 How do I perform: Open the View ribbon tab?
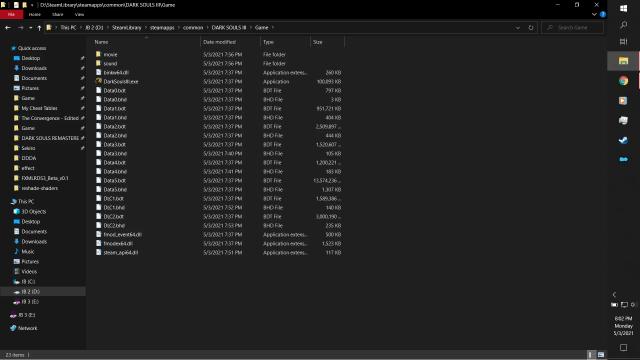point(79,14)
